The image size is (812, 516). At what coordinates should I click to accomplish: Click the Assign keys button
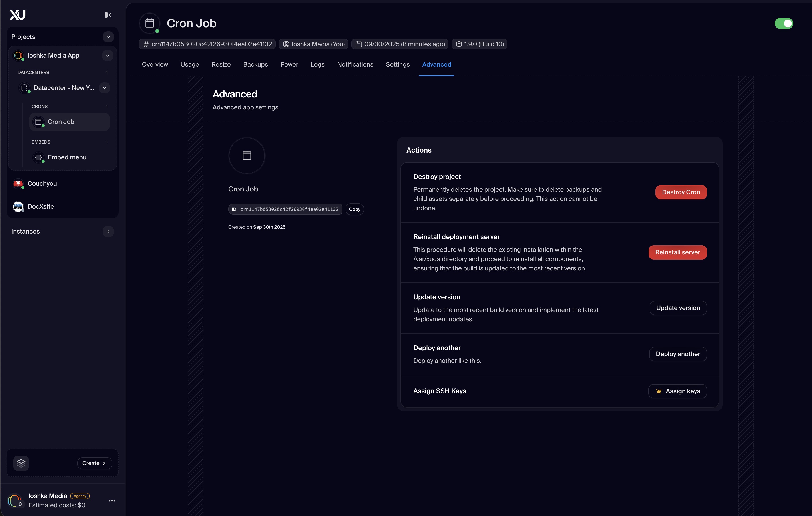point(677,391)
